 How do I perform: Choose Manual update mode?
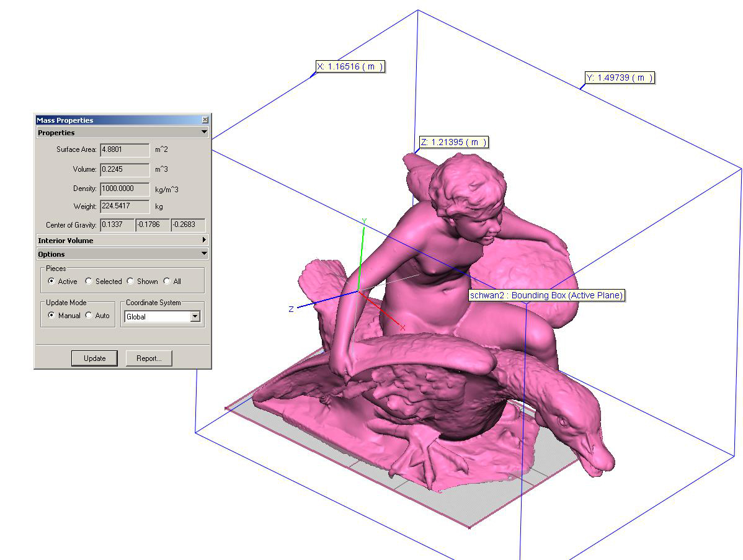pos(51,315)
